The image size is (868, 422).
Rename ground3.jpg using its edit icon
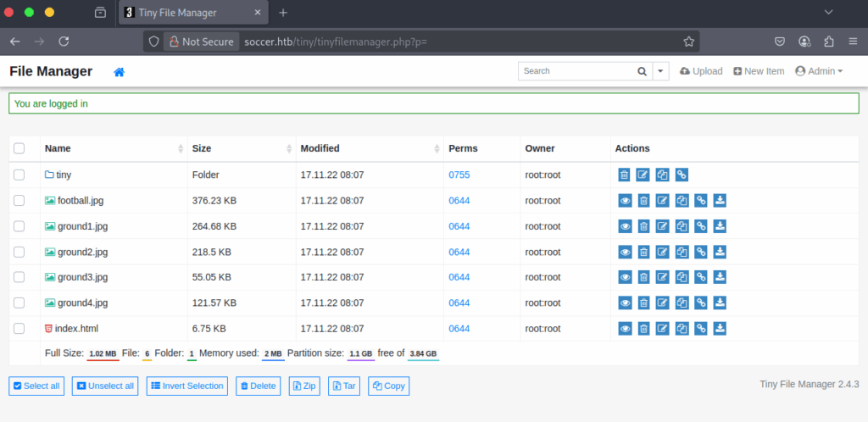click(663, 278)
